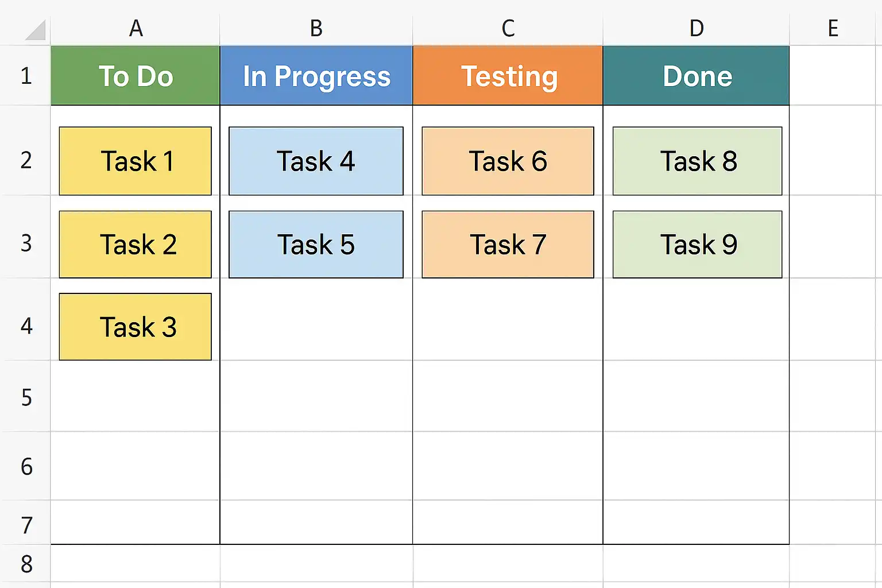Click the Task 7 orange card
Screen dimensions: 882x588
coord(508,245)
